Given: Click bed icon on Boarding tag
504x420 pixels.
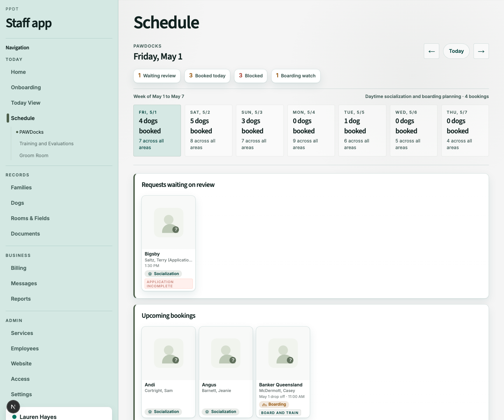Looking at the screenshot, I should point(264,405).
